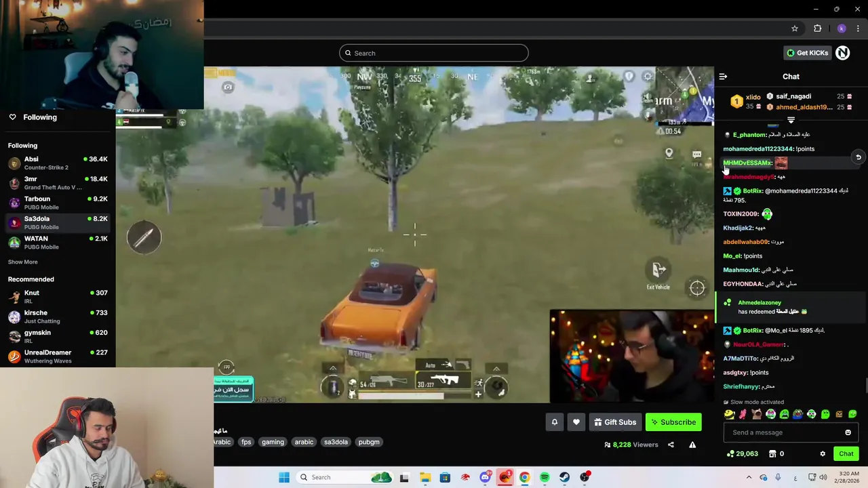The width and height of the screenshot is (868, 488).
Task: Open the shop icon showing 0
Action: [x=776, y=454]
